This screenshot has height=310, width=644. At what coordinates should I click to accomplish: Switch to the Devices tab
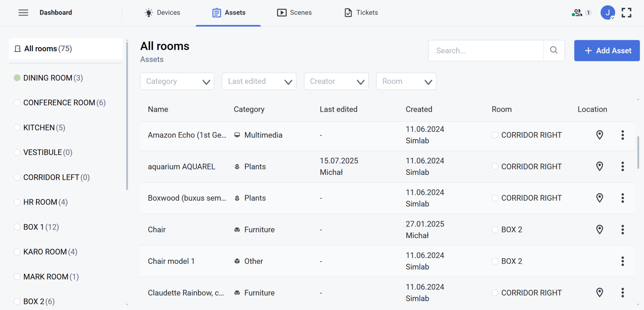point(163,13)
